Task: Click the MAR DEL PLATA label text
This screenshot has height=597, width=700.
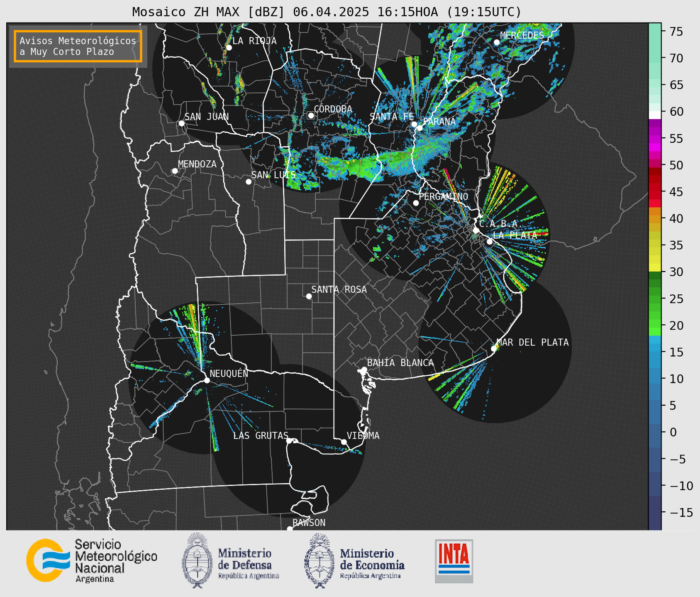Action: click(x=532, y=343)
